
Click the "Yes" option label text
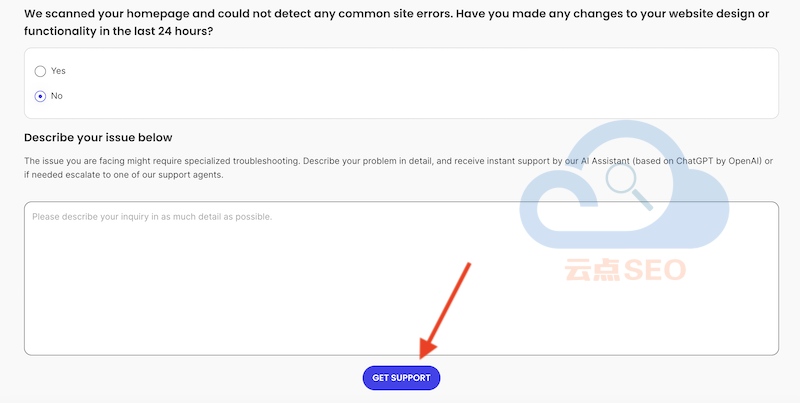click(x=58, y=71)
